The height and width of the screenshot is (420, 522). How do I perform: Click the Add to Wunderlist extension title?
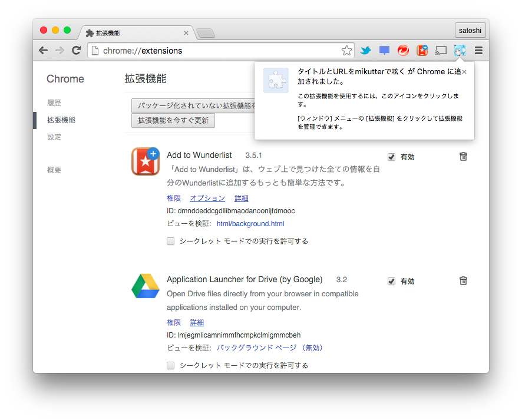(199, 156)
